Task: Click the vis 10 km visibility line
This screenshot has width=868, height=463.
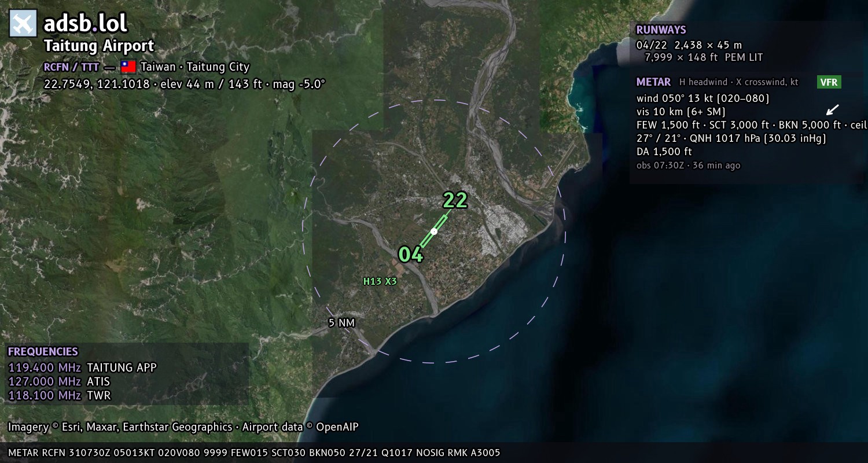Action: (681, 112)
